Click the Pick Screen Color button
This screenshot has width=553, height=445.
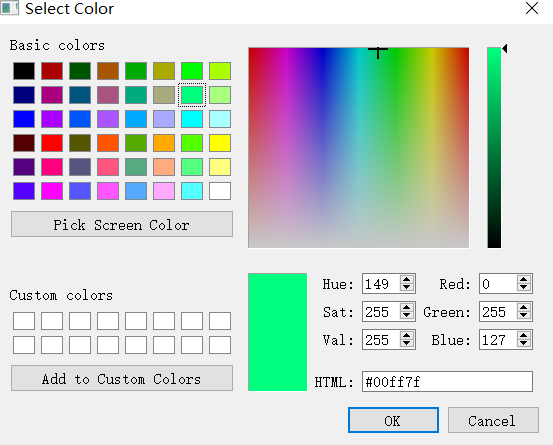tap(122, 224)
